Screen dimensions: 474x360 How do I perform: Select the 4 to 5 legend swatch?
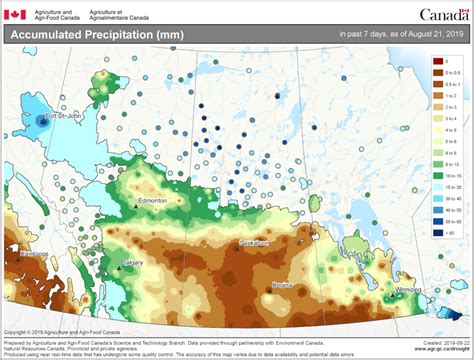[438, 130]
